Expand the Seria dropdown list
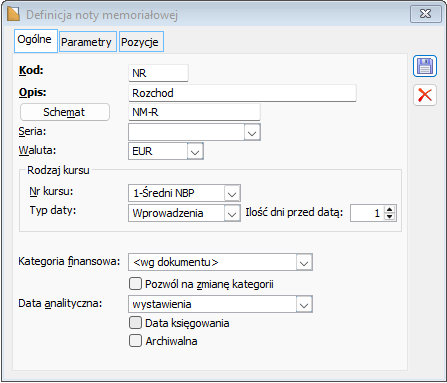 pyautogui.click(x=252, y=132)
